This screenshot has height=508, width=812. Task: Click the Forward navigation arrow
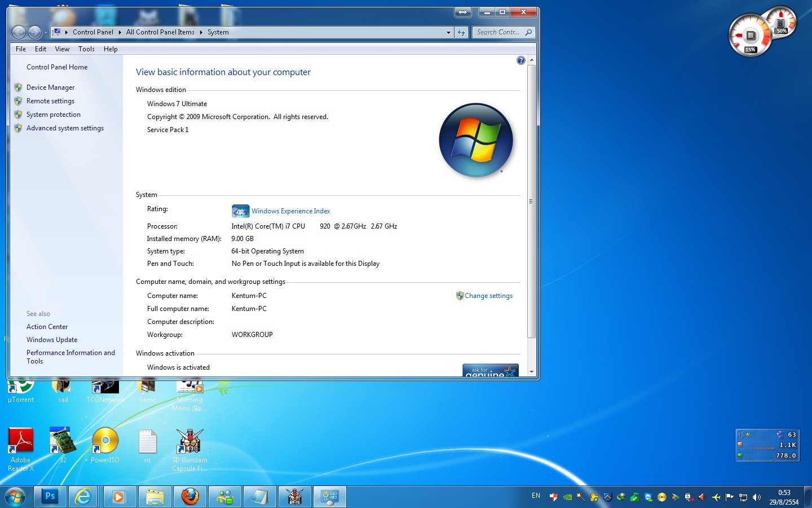pos(34,32)
